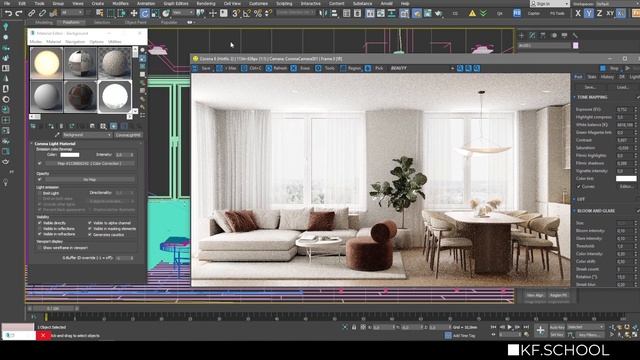This screenshot has width=640, height=360.
Task: Click the large plus button near playback controls
Action: point(540,331)
